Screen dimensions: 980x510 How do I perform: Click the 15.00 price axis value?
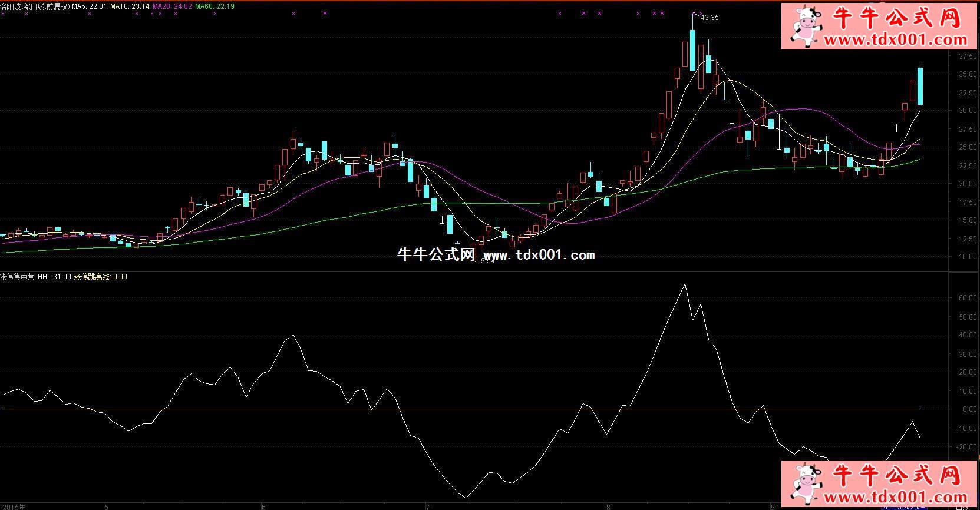click(968, 220)
